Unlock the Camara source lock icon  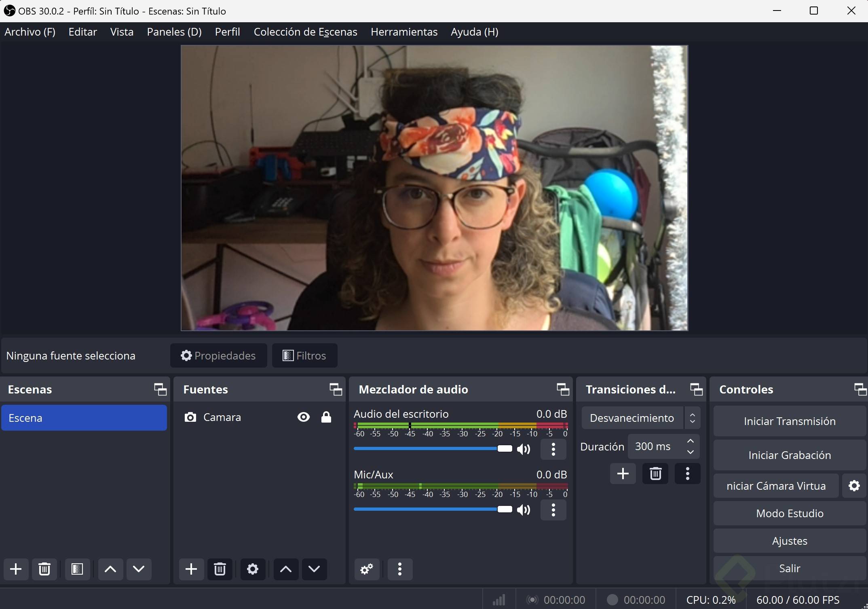tap(326, 417)
